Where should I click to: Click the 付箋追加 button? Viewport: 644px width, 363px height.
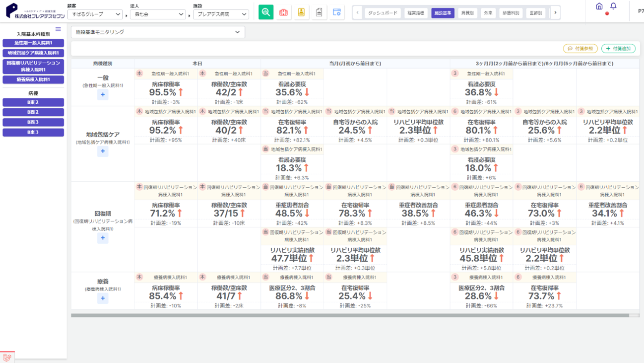(x=618, y=49)
